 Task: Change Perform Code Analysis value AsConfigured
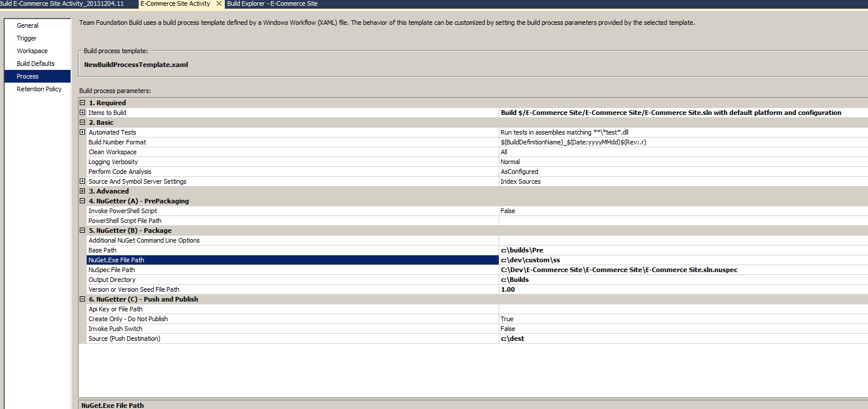coord(684,172)
